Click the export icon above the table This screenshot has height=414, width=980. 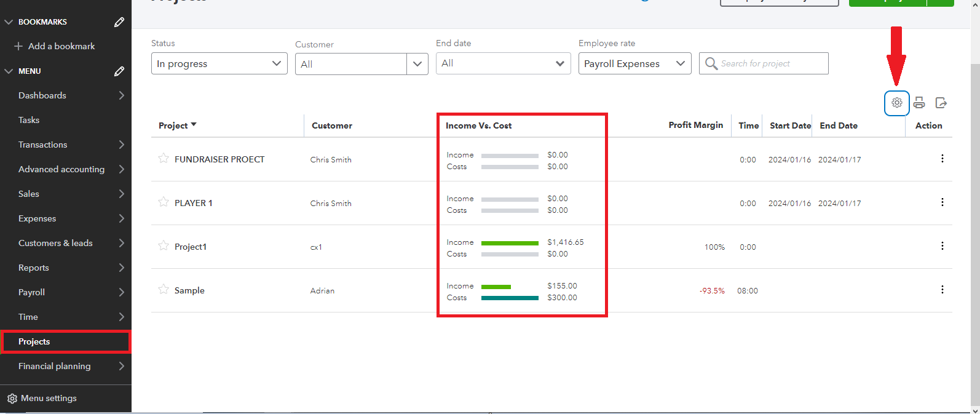point(941,103)
